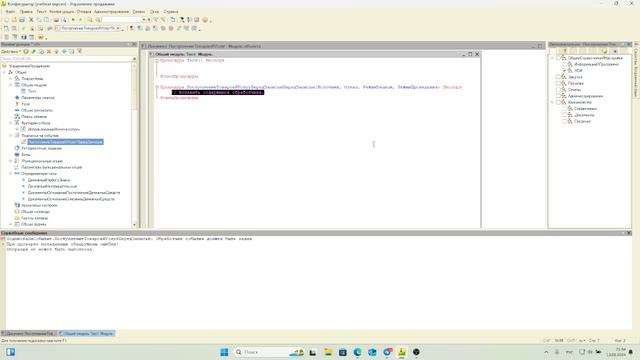Click the Open file toolbar icon

tap(14, 20)
